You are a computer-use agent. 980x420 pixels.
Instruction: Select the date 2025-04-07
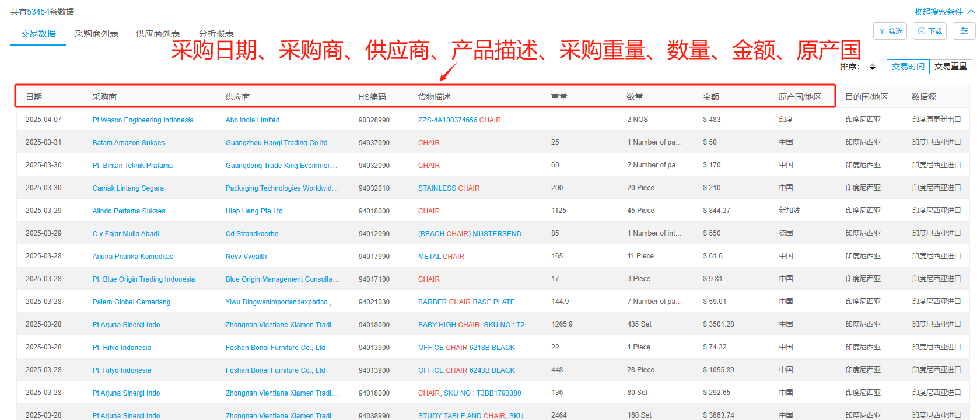coord(43,120)
